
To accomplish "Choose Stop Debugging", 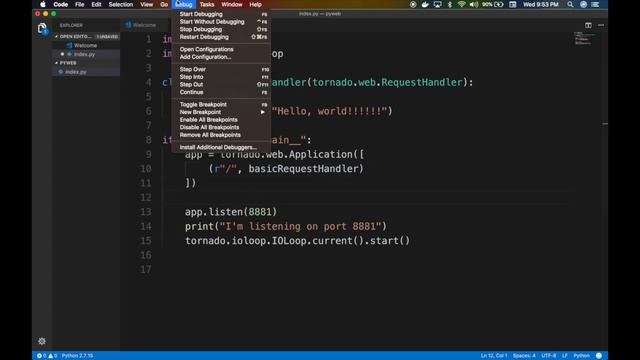I will pos(221,29).
